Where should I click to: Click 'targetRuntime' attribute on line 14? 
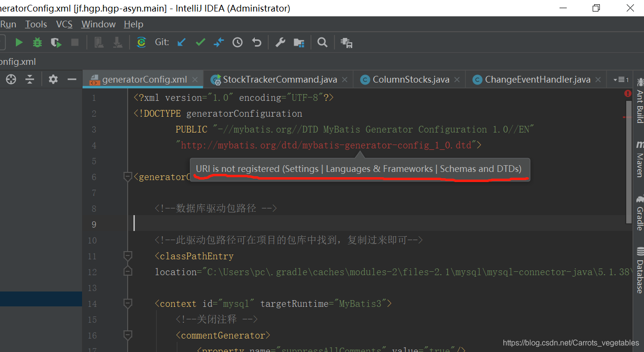295,303
